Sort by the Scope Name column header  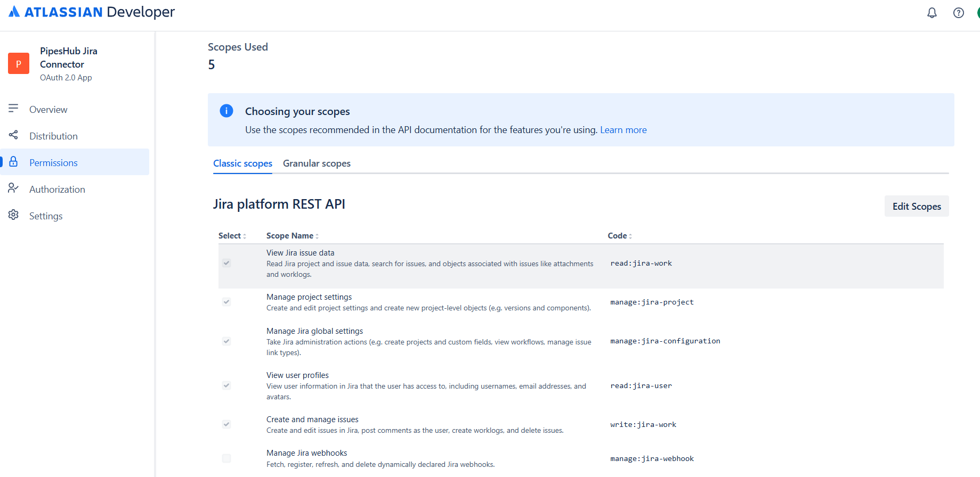293,236
